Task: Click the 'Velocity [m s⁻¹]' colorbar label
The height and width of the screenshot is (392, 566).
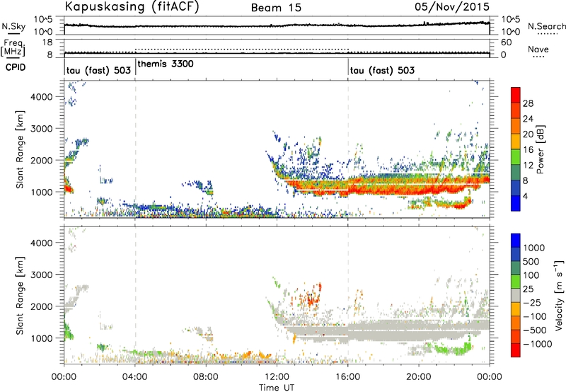Action: 559,295
